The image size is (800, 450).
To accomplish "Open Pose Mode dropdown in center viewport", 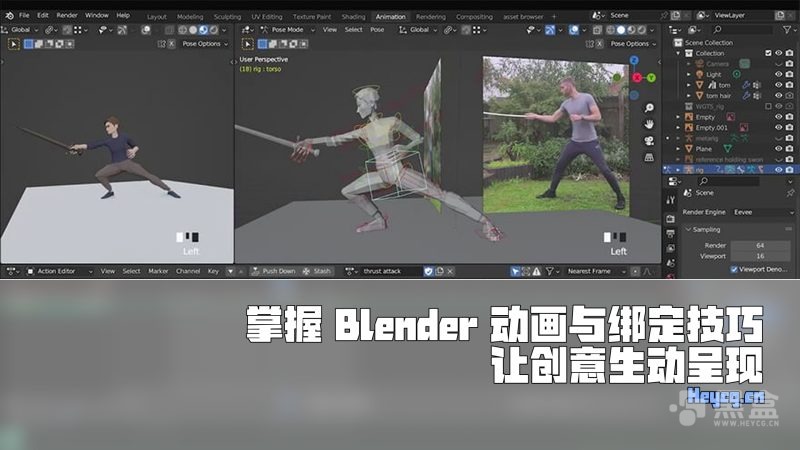I will tap(287, 30).
